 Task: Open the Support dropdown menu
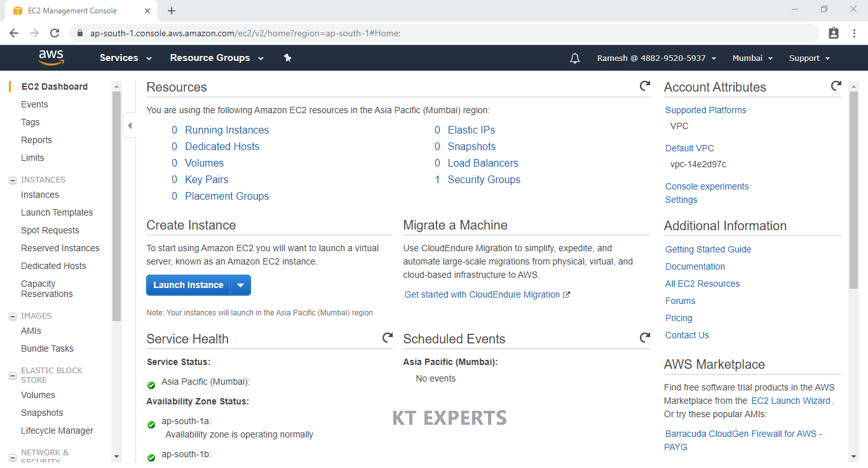pyautogui.click(x=810, y=59)
